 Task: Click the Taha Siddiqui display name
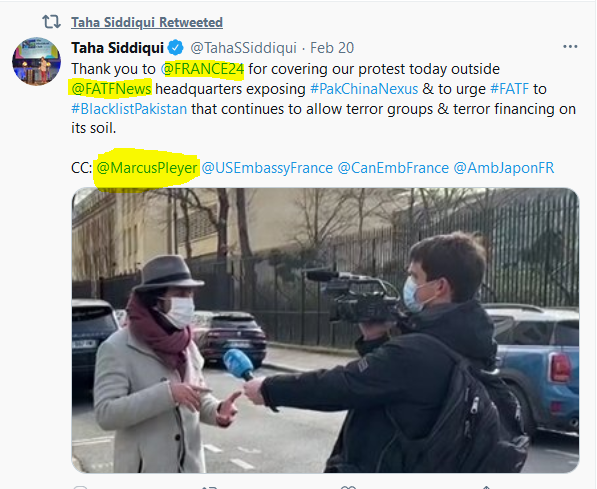tap(117, 48)
